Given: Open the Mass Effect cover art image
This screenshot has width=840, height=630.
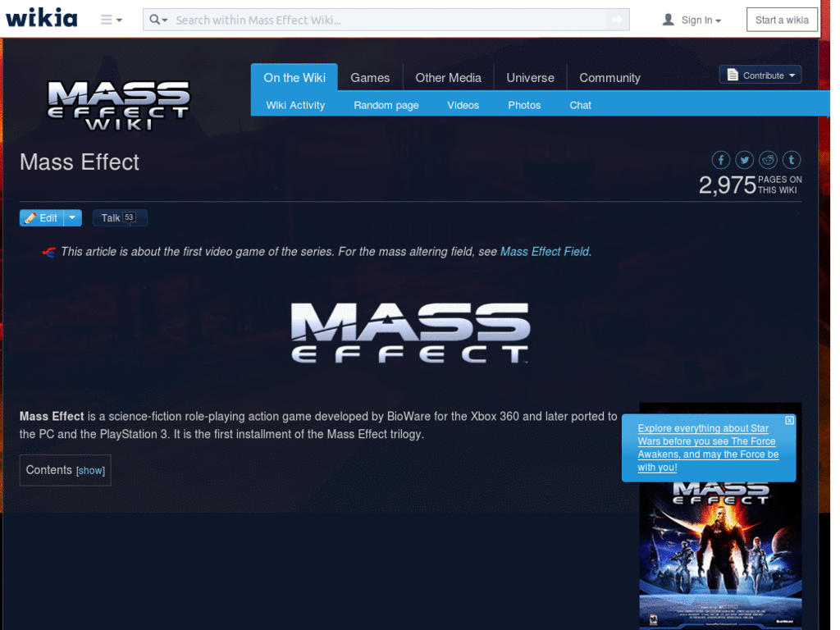Looking at the screenshot, I should [720, 555].
